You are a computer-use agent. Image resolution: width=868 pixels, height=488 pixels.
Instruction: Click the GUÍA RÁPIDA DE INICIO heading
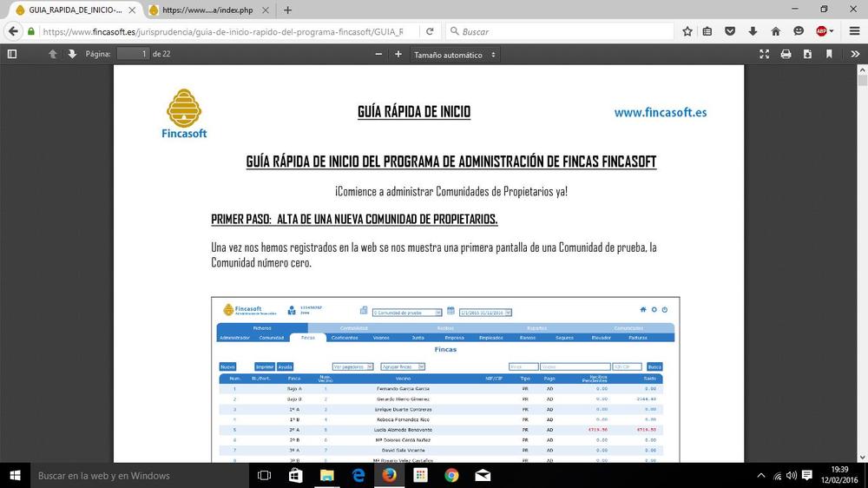click(x=414, y=111)
